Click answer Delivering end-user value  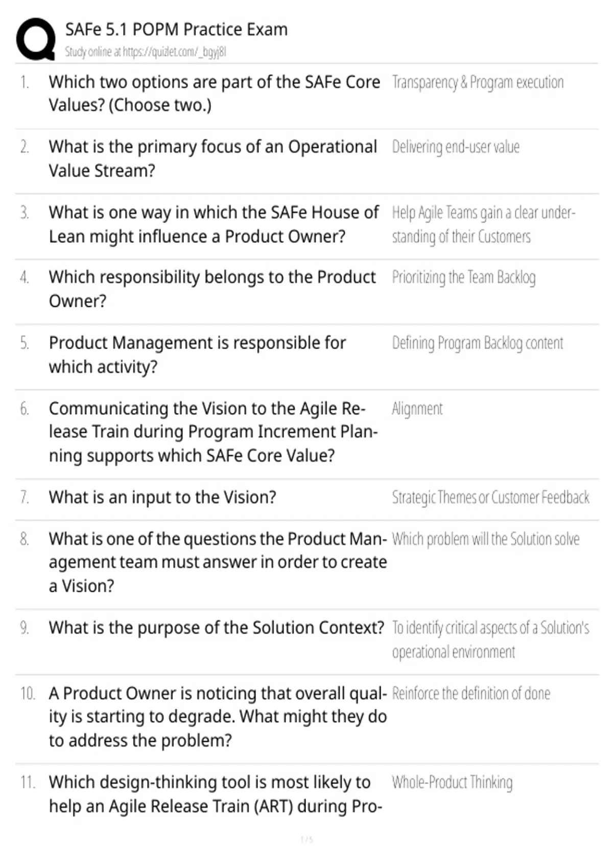(x=456, y=147)
